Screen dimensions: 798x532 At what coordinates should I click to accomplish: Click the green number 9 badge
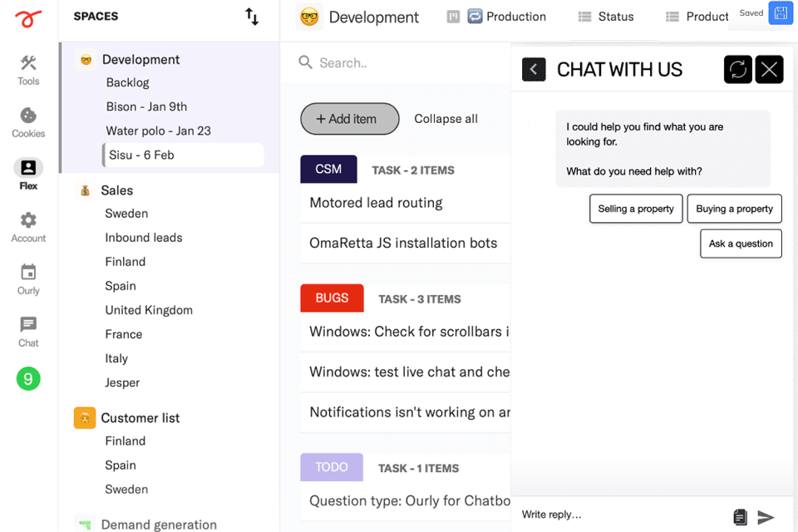point(28,379)
